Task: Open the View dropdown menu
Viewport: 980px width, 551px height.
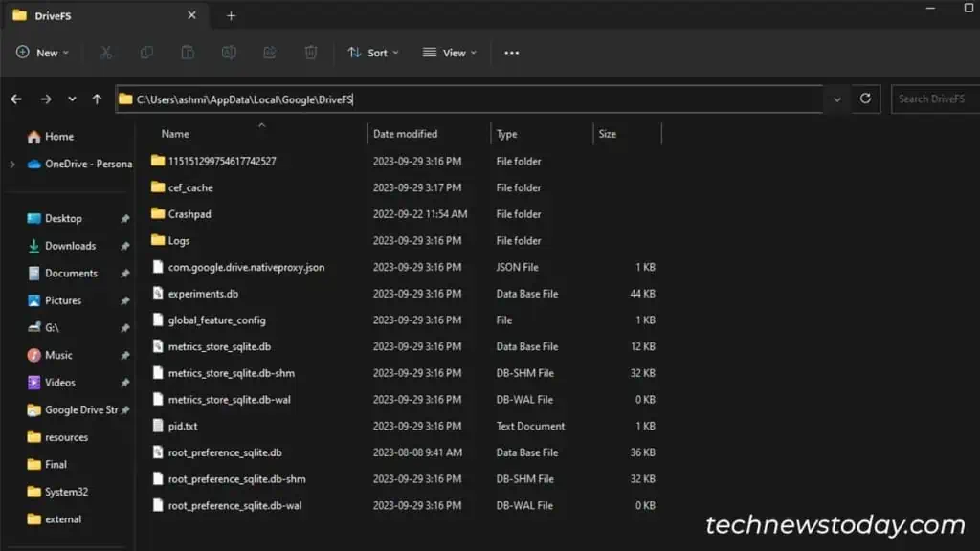Action: 450,53
